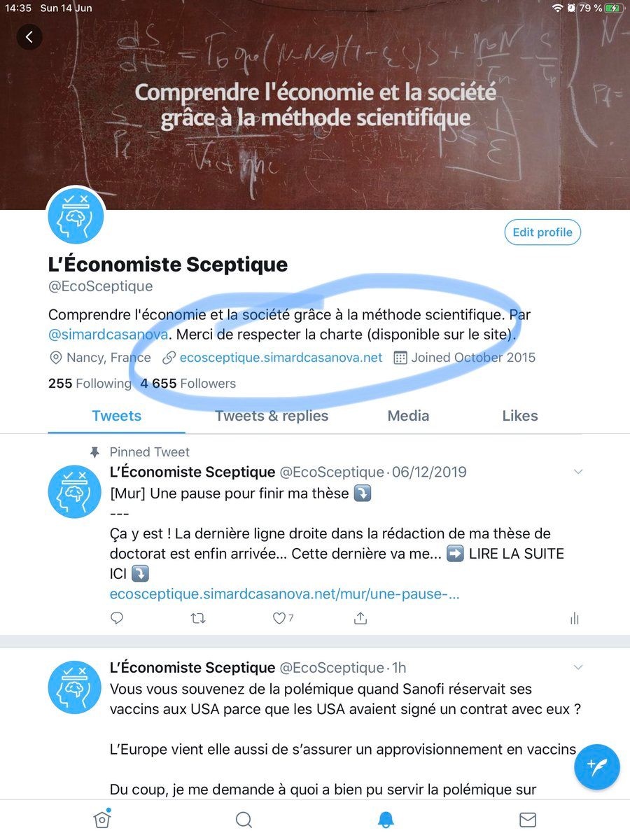Image resolution: width=630 pixels, height=840 pixels.
Task: Switch to the Likes tab
Action: click(x=520, y=416)
